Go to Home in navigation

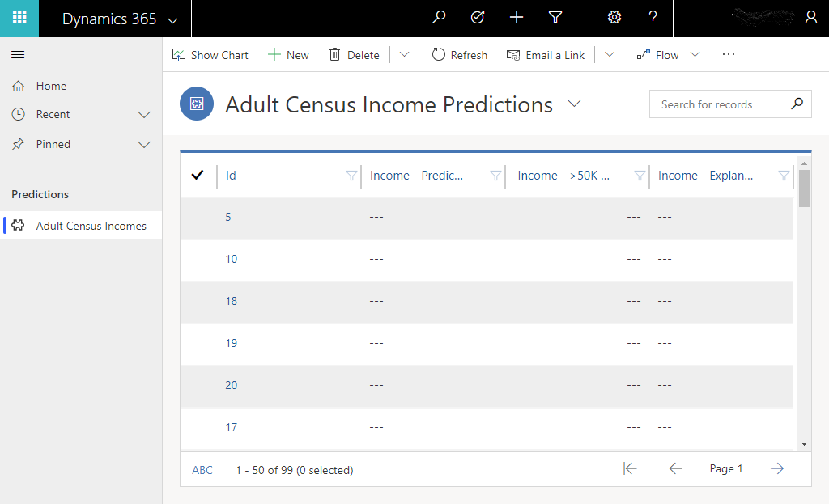pos(51,86)
